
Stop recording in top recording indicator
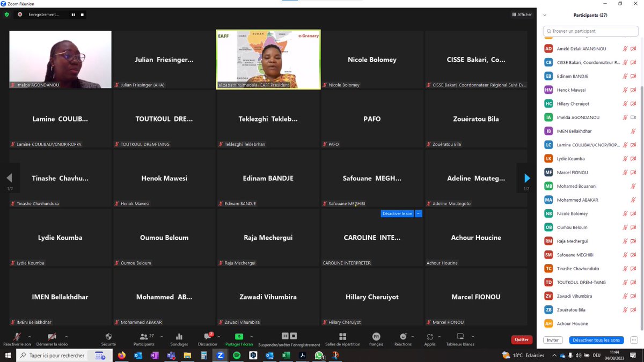click(82, 14)
